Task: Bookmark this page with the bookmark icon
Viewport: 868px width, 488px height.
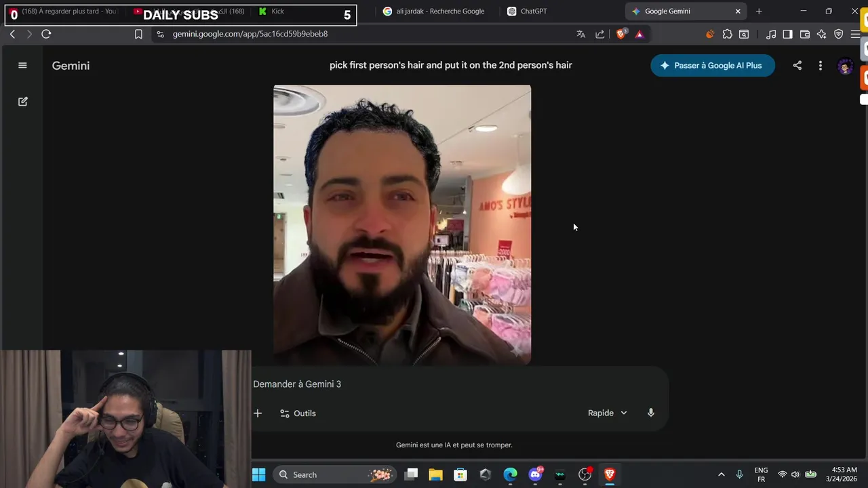Action: tap(138, 34)
